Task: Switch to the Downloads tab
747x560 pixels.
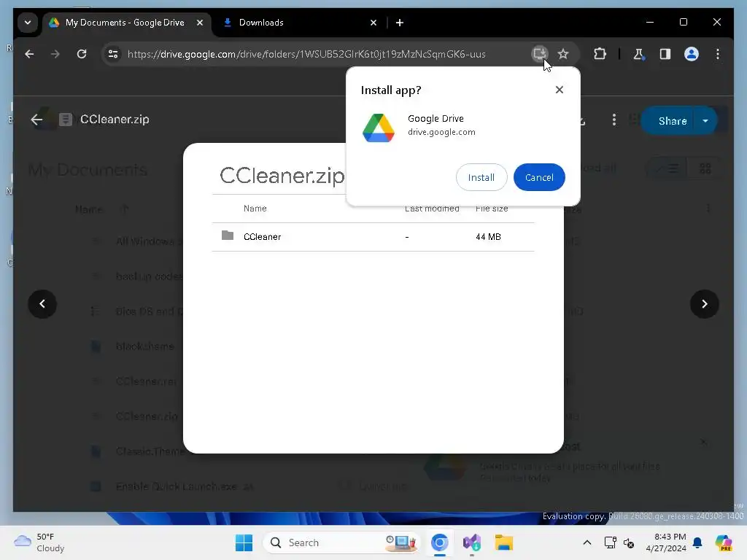Action: click(x=261, y=23)
